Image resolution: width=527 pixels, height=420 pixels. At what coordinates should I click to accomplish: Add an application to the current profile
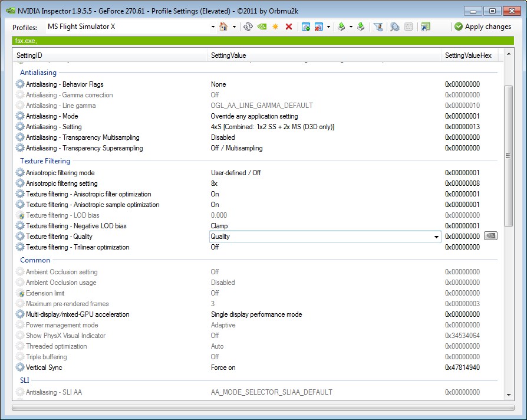pyautogui.click(x=306, y=27)
